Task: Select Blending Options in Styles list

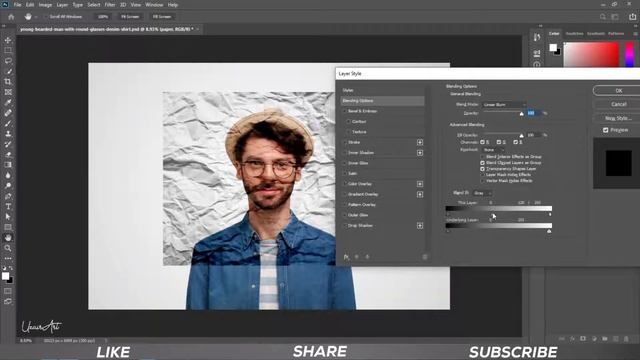Action: coord(382,101)
